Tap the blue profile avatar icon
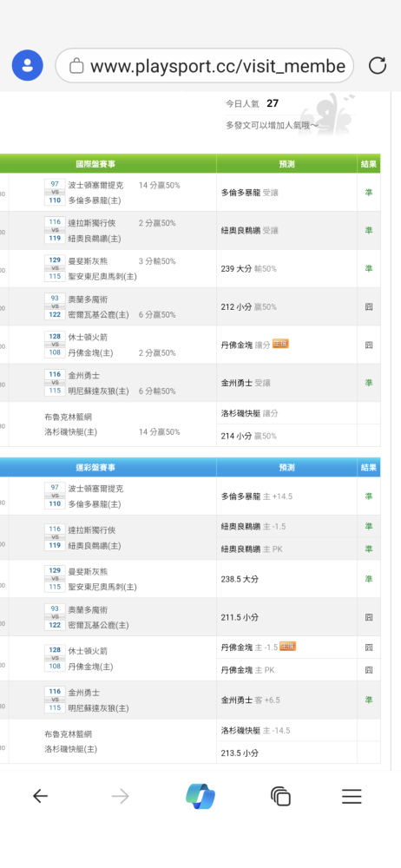Image resolution: width=401 pixels, height=868 pixels. pos(27,65)
